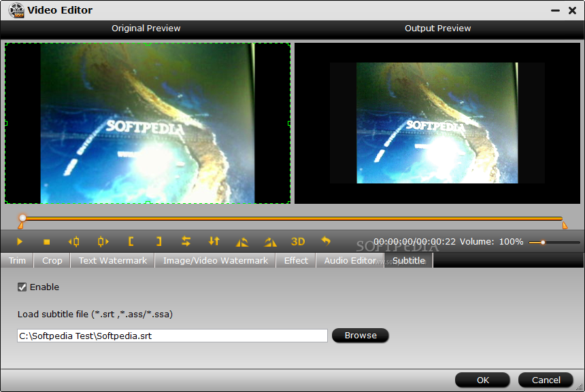Set trim start with left bracket icon
Viewport: 585px width, 392px height.
click(131, 242)
